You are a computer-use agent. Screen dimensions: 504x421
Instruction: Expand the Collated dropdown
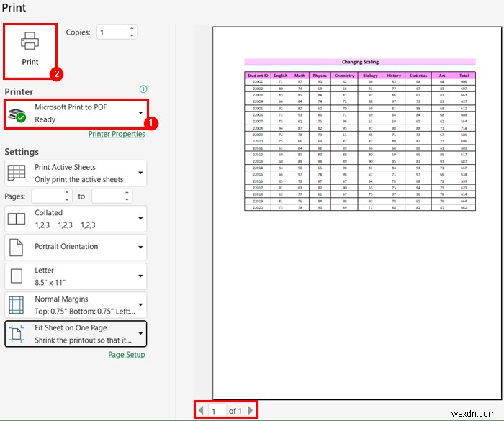76,219
